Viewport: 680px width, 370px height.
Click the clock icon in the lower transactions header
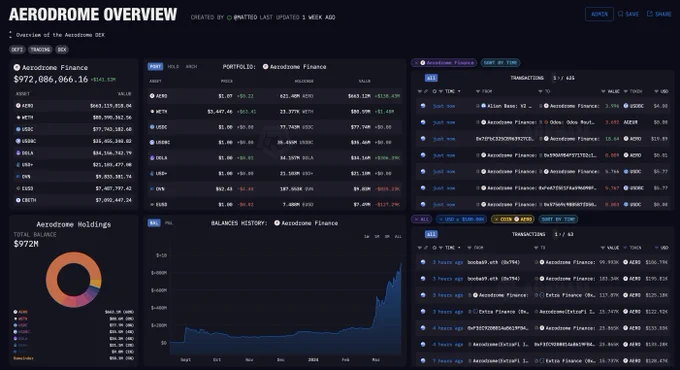tap(435, 248)
